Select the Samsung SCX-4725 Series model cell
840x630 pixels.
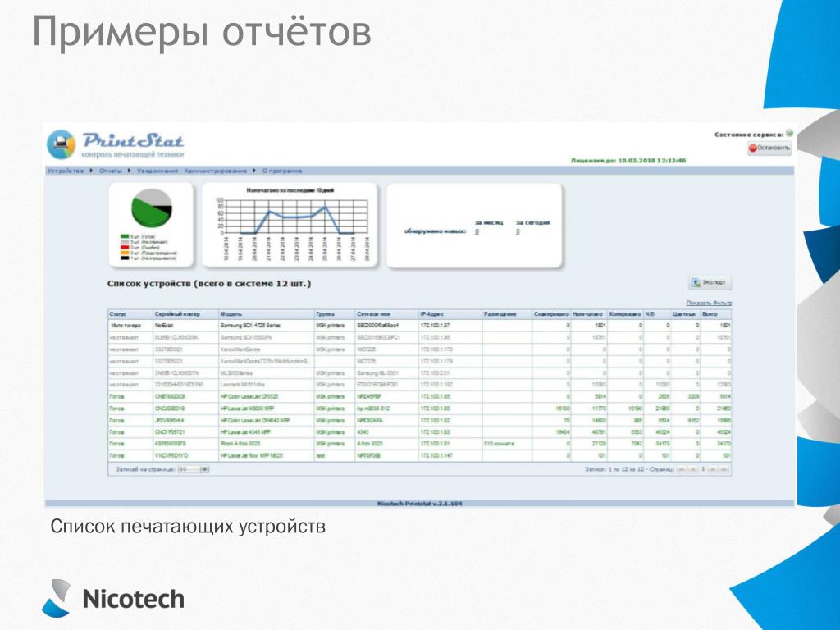[x=267, y=326]
